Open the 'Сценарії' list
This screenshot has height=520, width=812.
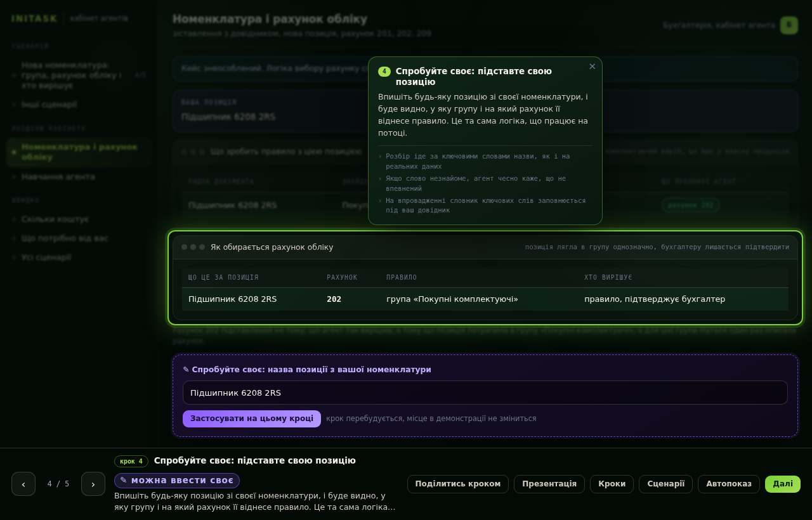(666, 484)
